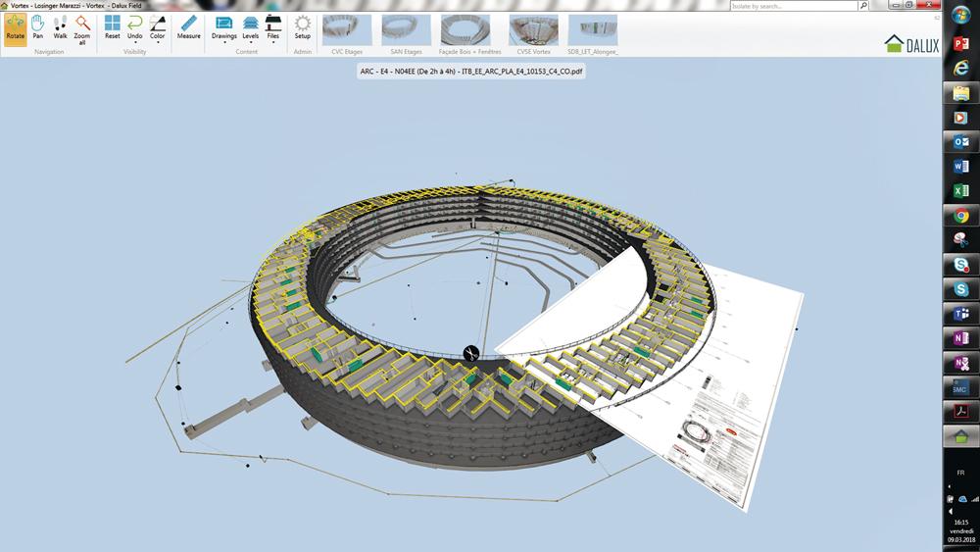Viewport: 980px width, 552px height.
Task: Click the Isolate by search field
Action: point(794,6)
